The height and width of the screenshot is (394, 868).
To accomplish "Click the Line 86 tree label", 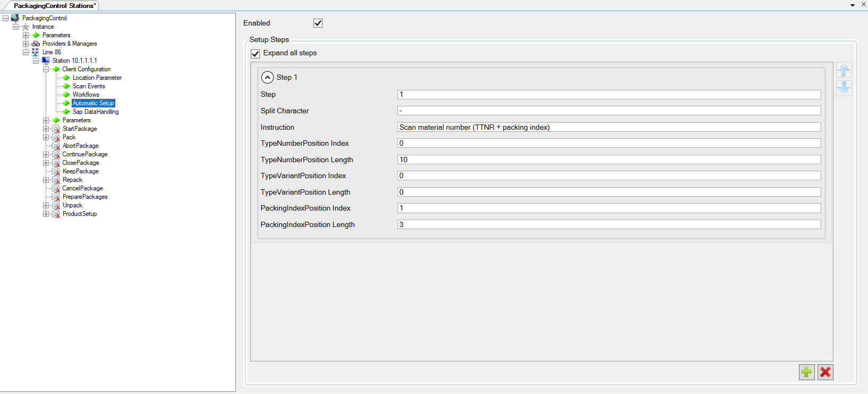I will pyautogui.click(x=52, y=52).
